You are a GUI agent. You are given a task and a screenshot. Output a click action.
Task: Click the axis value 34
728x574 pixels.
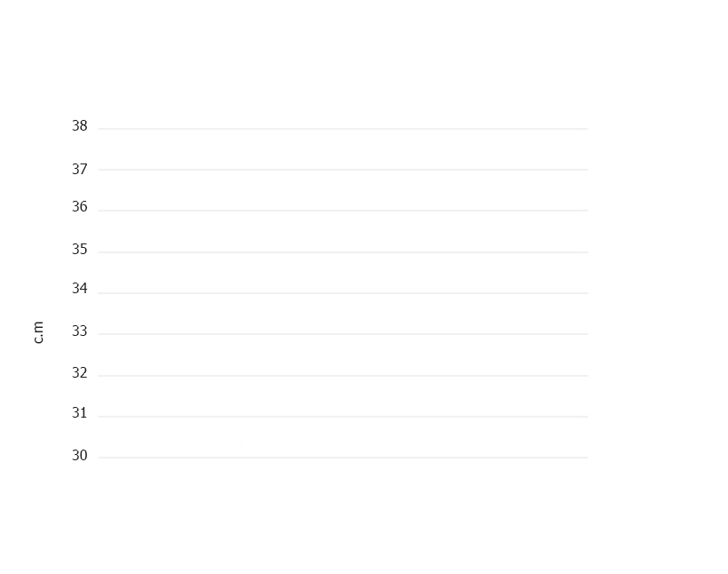79,289
